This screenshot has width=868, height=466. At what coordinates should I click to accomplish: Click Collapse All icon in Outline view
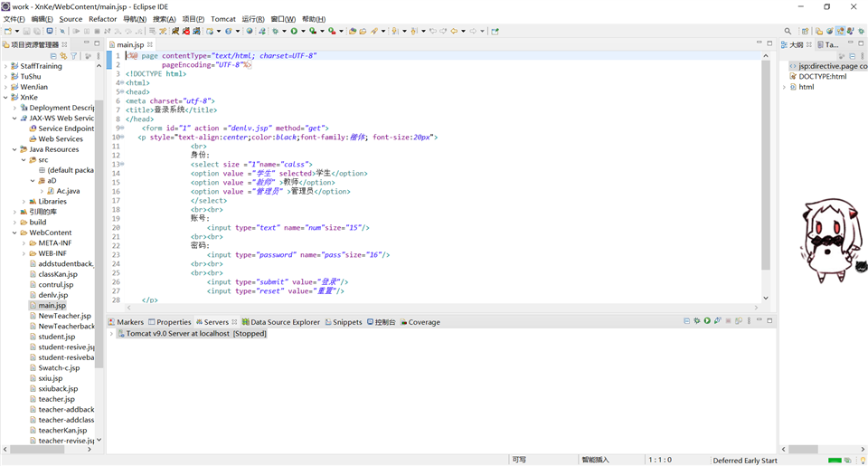853,56
